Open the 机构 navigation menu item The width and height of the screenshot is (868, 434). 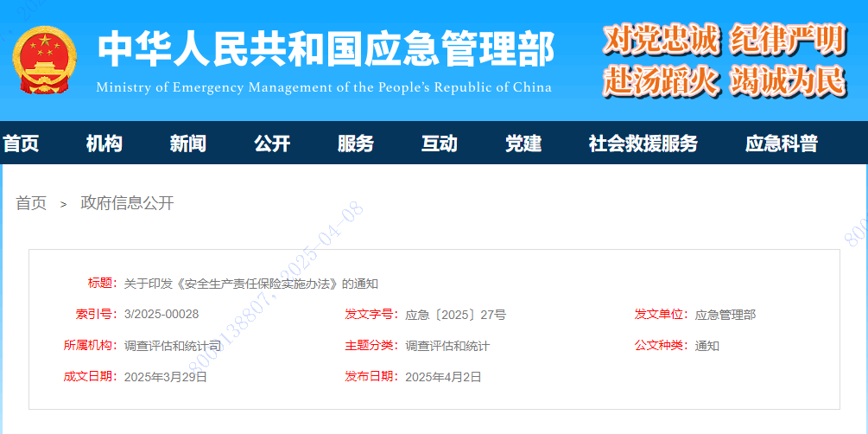[x=104, y=144]
